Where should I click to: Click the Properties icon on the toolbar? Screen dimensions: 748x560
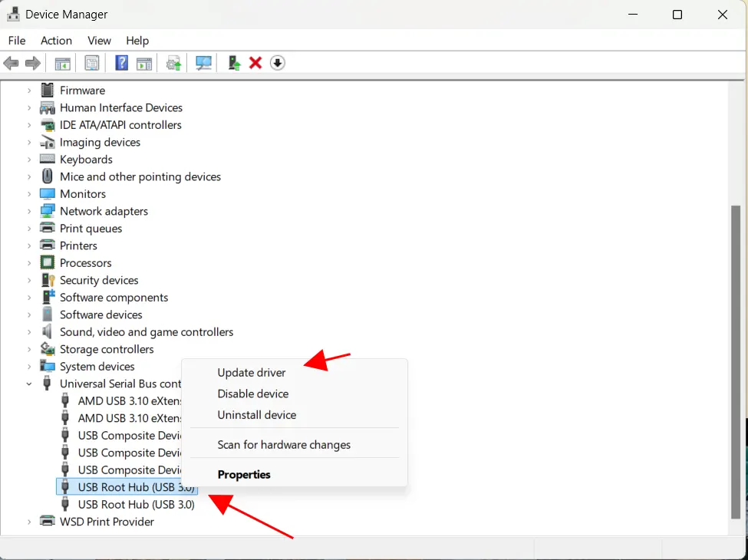point(91,62)
